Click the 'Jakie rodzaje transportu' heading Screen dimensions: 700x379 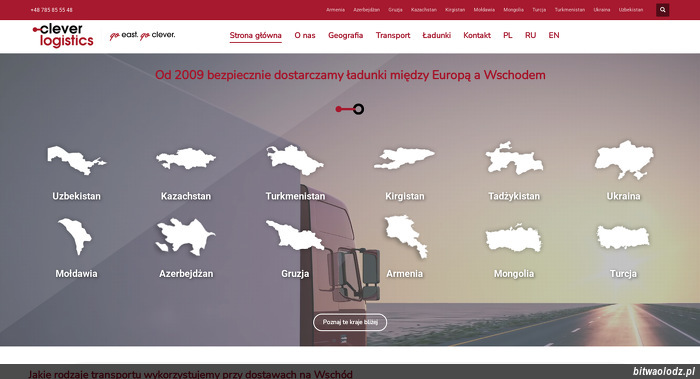[x=190, y=374]
